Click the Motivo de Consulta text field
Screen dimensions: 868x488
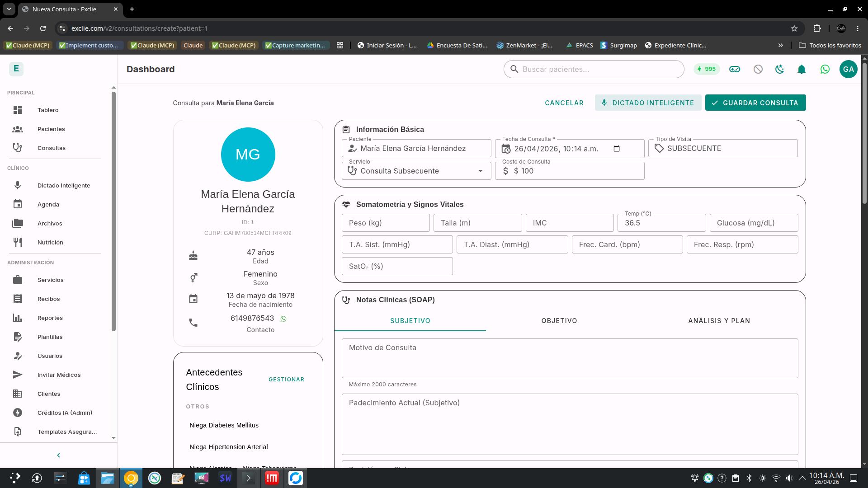click(x=570, y=358)
